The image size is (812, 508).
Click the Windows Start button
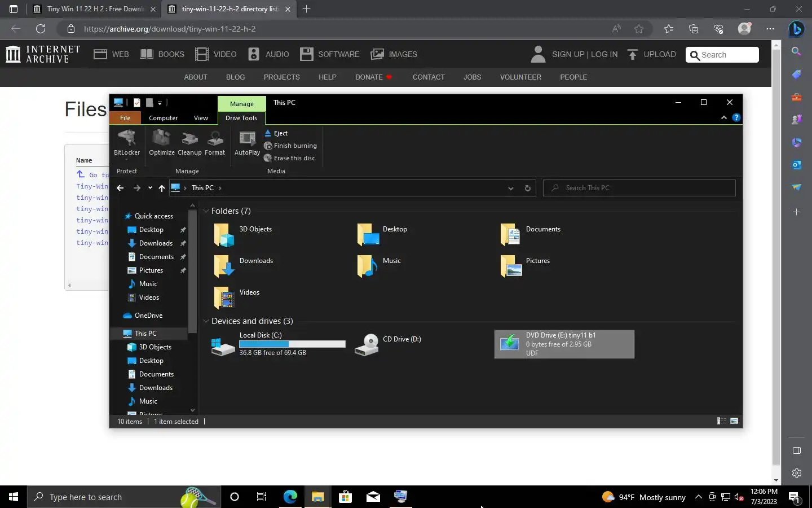pyautogui.click(x=14, y=497)
